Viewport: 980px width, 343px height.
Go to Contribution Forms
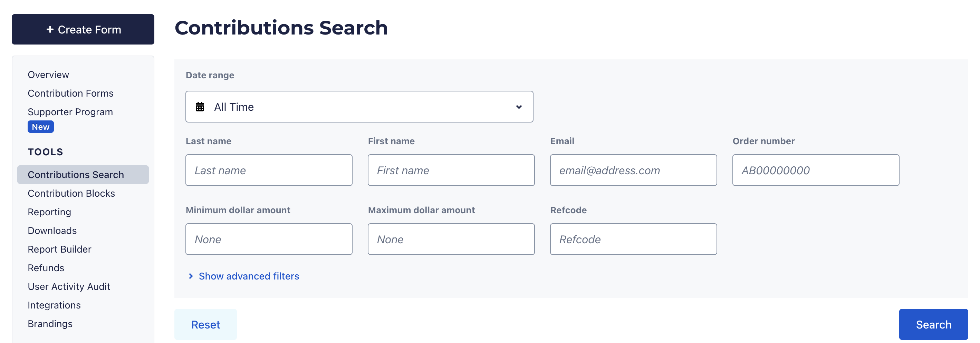pos(70,93)
